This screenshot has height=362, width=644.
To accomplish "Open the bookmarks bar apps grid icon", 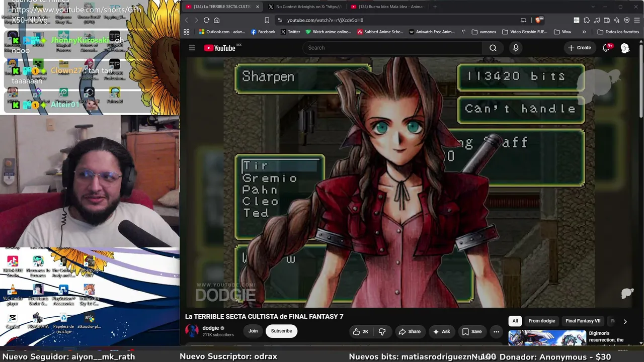I will (x=186, y=32).
